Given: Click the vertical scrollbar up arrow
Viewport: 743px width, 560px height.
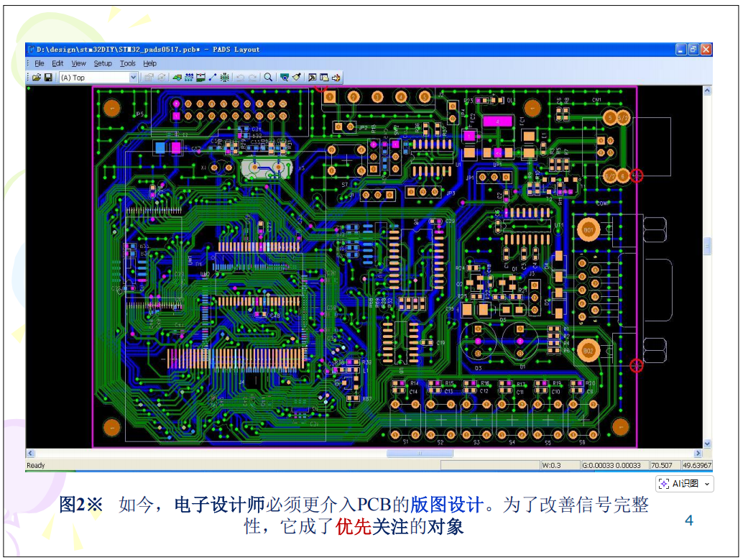Looking at the screenshot, I should 707,91.
